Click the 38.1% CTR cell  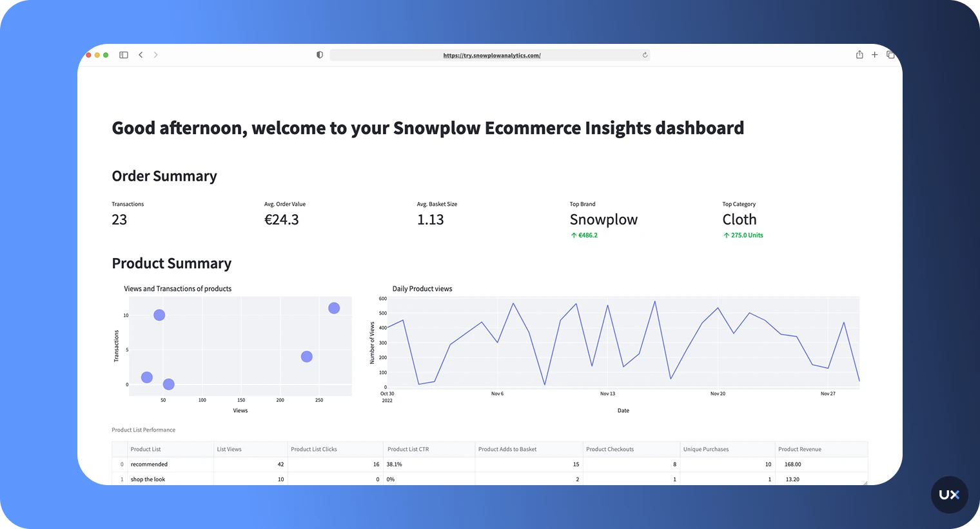[x=429, y=464]
